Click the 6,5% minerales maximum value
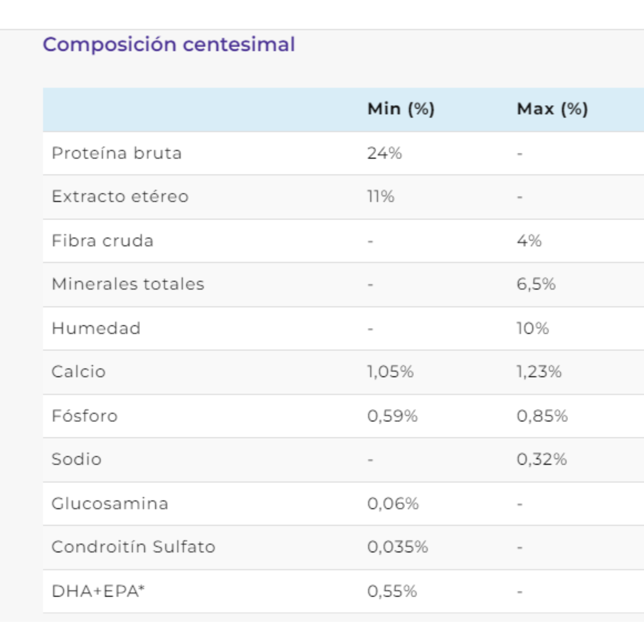Image resolution: width=644 pixels, height=644 pixels. [536, 284]
